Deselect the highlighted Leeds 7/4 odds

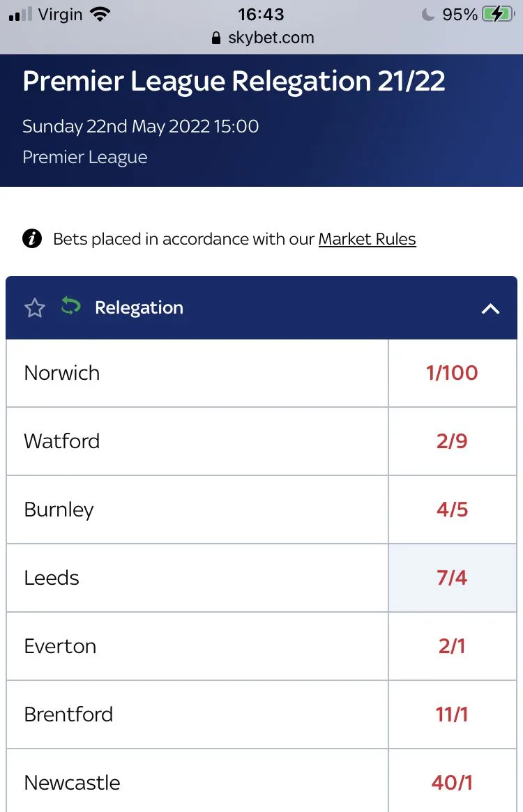point(452,578)
